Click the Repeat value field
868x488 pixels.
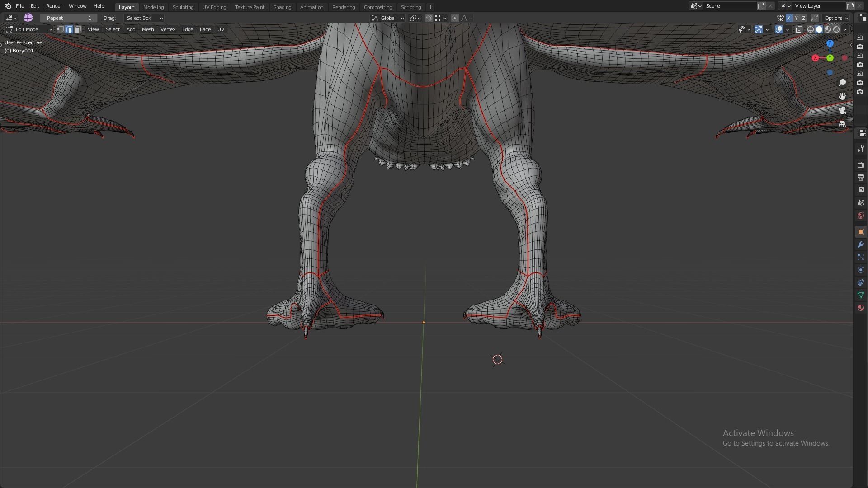[x=69, y=18]
